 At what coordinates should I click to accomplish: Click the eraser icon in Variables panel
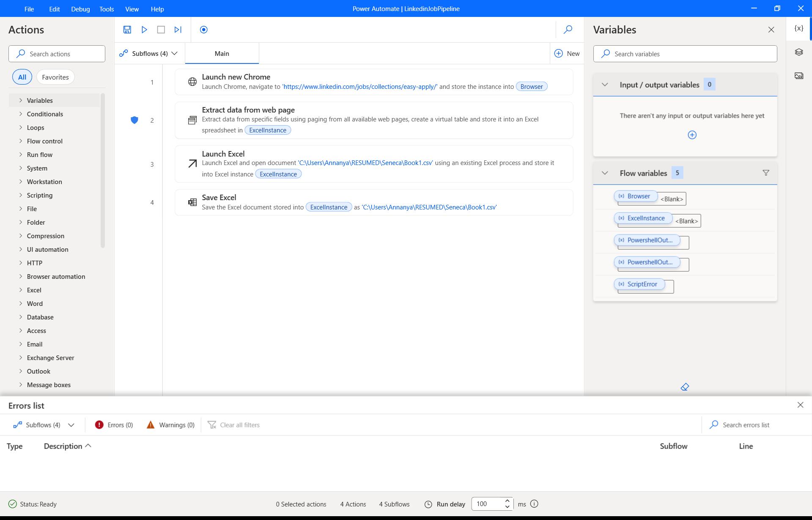[685, 387]
